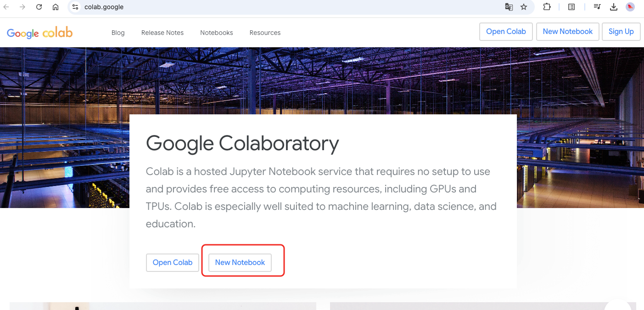
Task: Open the Release Notes page
Action: (x=162, y=33)
